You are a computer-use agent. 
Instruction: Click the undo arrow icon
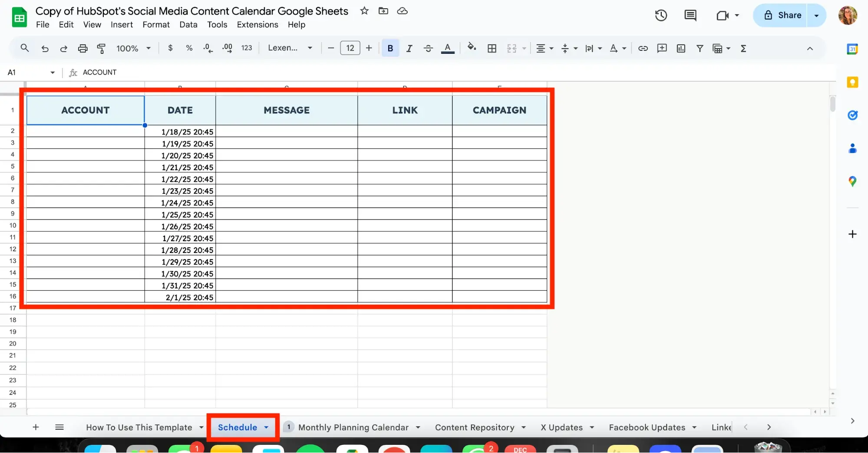coord(45,49)
